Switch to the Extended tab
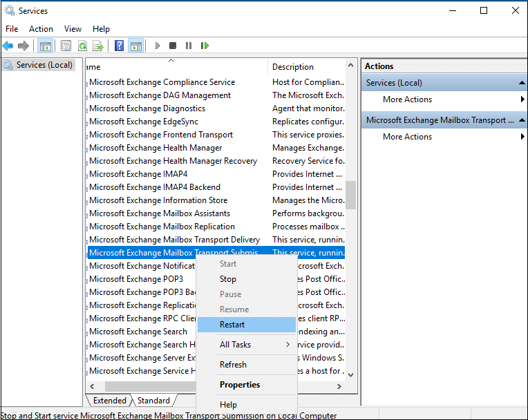528x420 pixels. [109, 401]
